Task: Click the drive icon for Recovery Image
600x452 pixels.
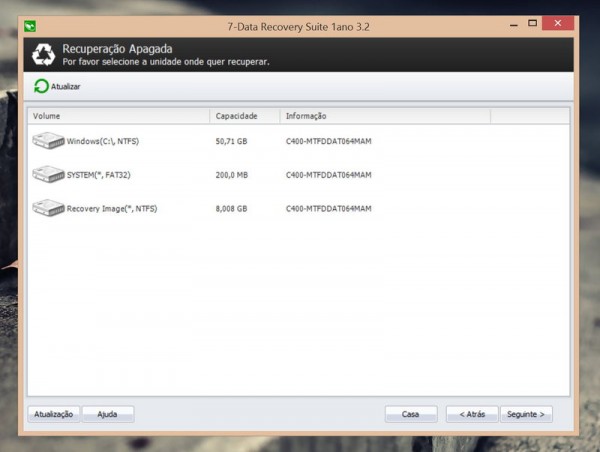Action: [x=48, y=208]
